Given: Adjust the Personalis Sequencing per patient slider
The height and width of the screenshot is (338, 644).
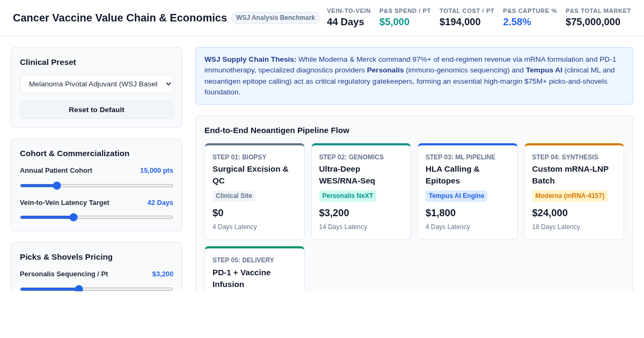Looking at the screenshot, I should [x=97, y=289].
